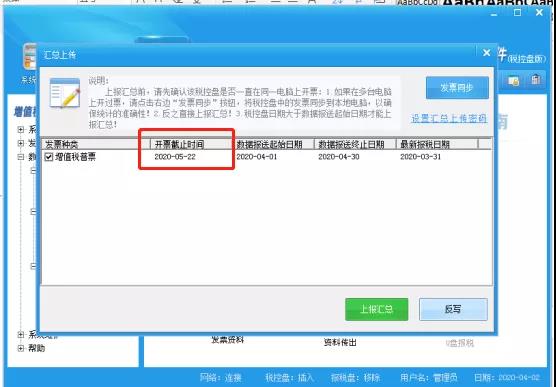Click the 2020-03-31 latest tax date cell
This screenshot has width=556, height=387.
(x=421, y=157)
